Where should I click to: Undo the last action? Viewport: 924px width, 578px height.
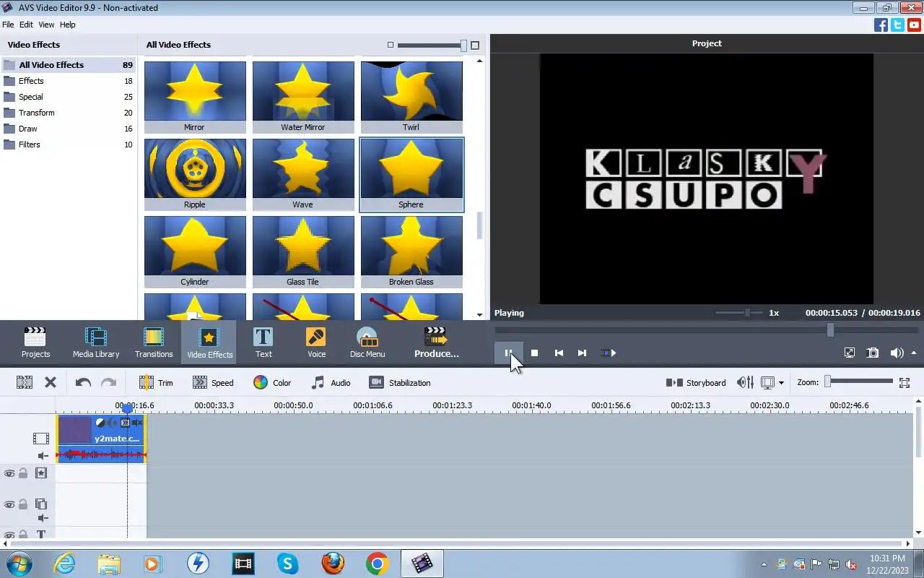click(x=83, y=383)
